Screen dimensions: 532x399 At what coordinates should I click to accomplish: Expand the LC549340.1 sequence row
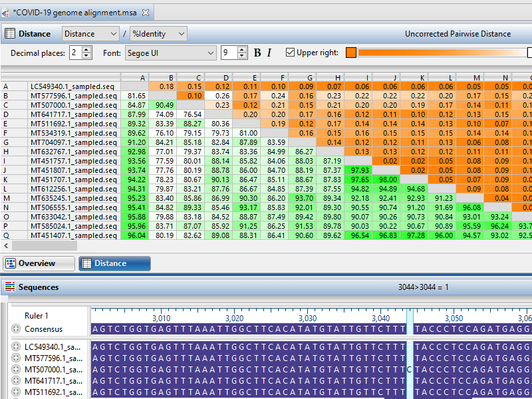coord(15,347)
